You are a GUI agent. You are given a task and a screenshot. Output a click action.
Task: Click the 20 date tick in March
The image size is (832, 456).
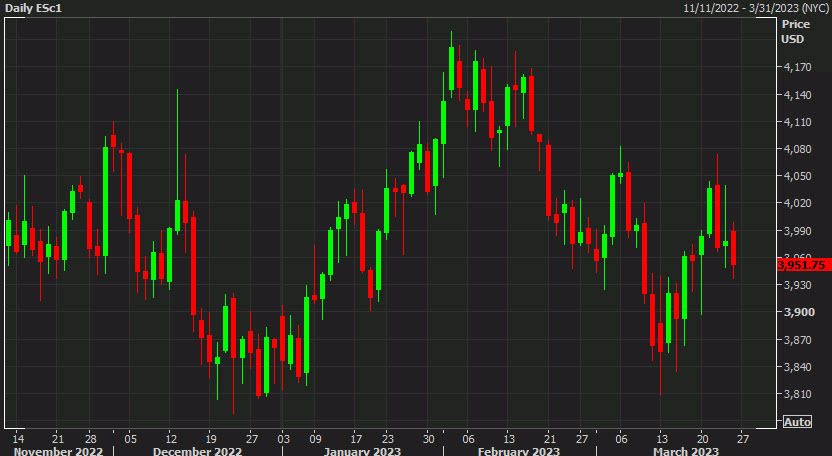[x=703, y=438]
